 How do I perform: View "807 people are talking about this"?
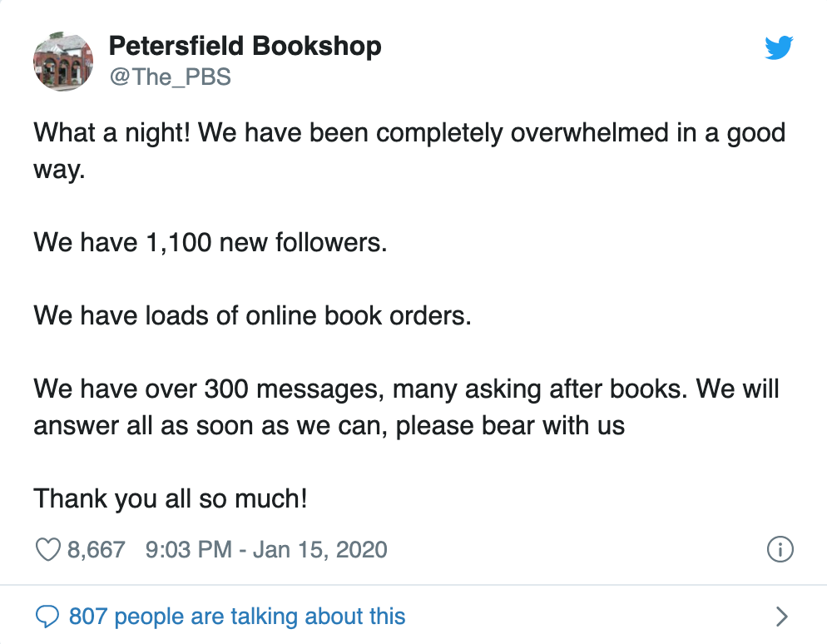coord(237,617)
